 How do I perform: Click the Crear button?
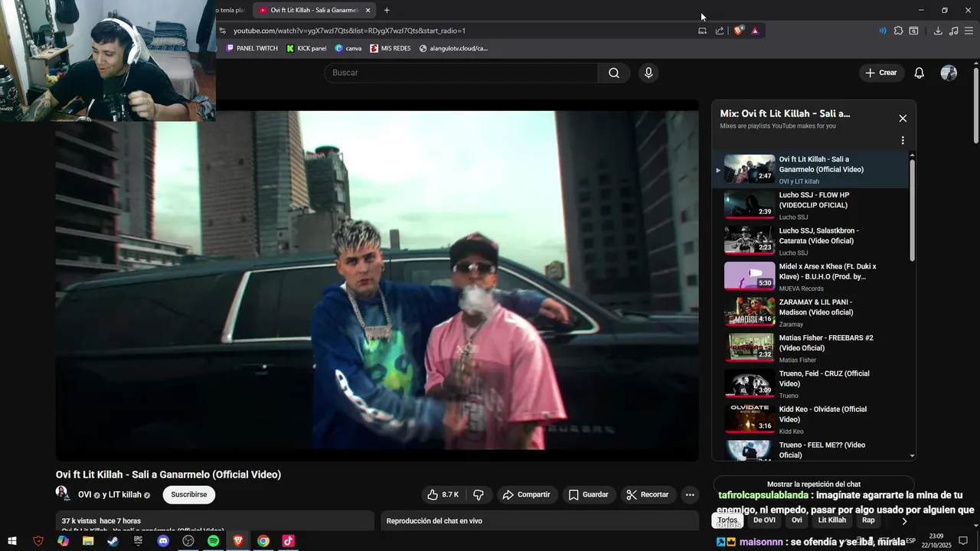881,73
